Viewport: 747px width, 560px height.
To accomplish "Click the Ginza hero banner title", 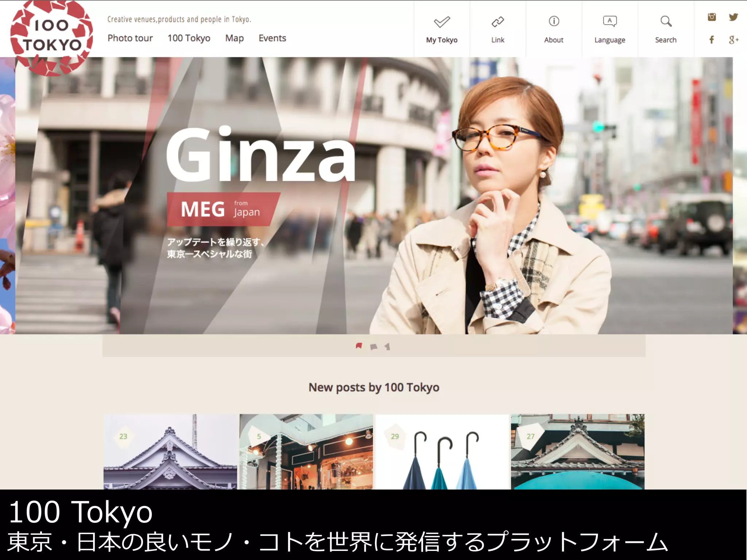I will (x=260, y=155).
